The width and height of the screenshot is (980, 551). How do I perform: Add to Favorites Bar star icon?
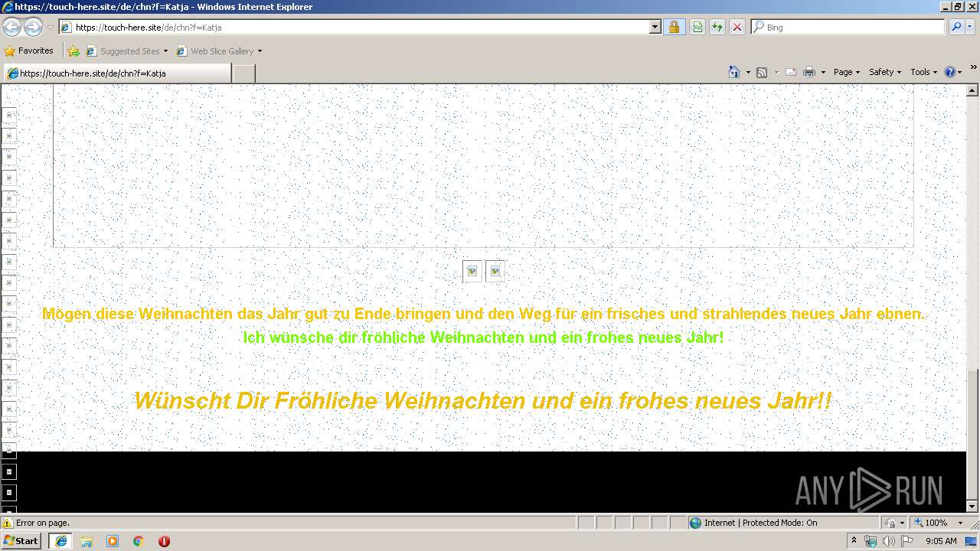click(x=73, y=51)
